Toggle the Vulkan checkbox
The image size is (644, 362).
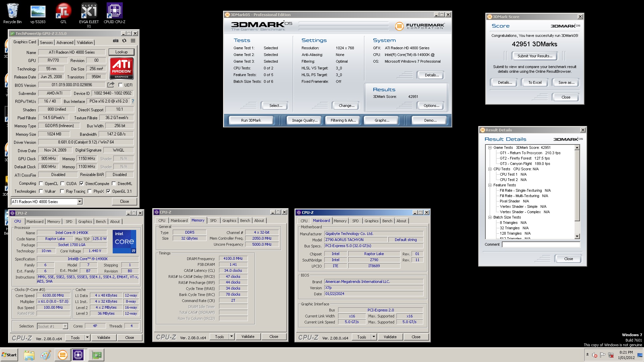(41, 191)
